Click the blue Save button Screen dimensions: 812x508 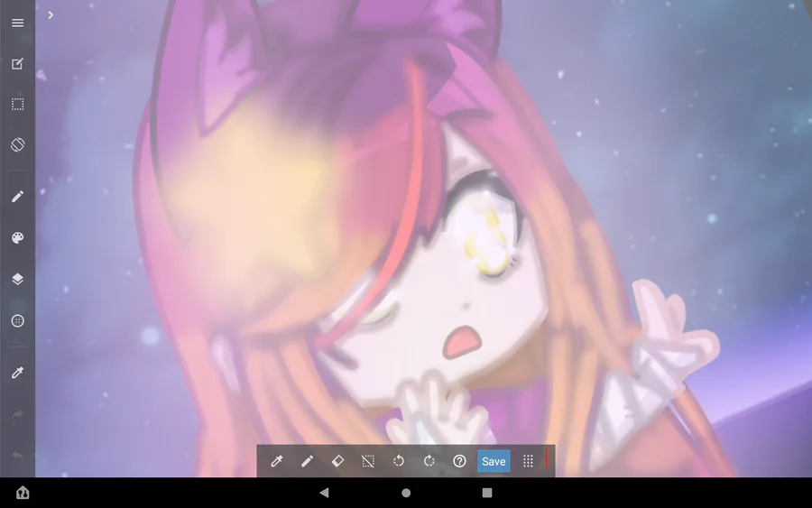click(494, 461)
